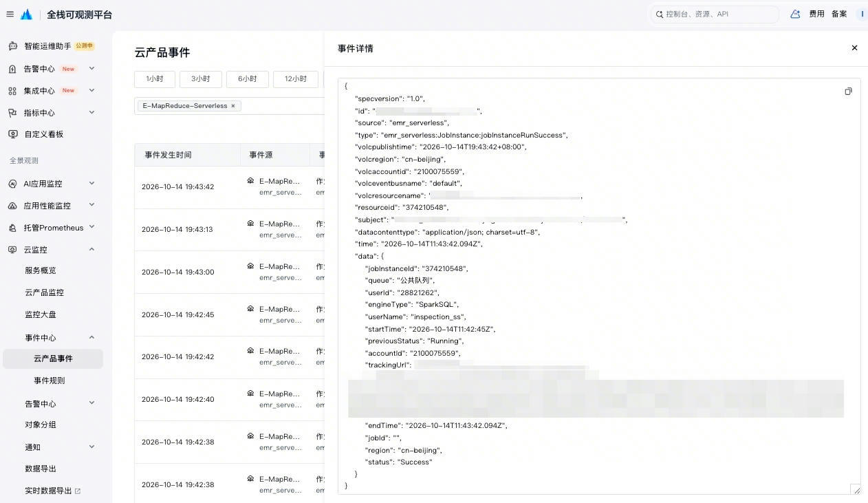Open 费用 in the top bar
This screenshot has height=503, width=868.
point(816,14)
